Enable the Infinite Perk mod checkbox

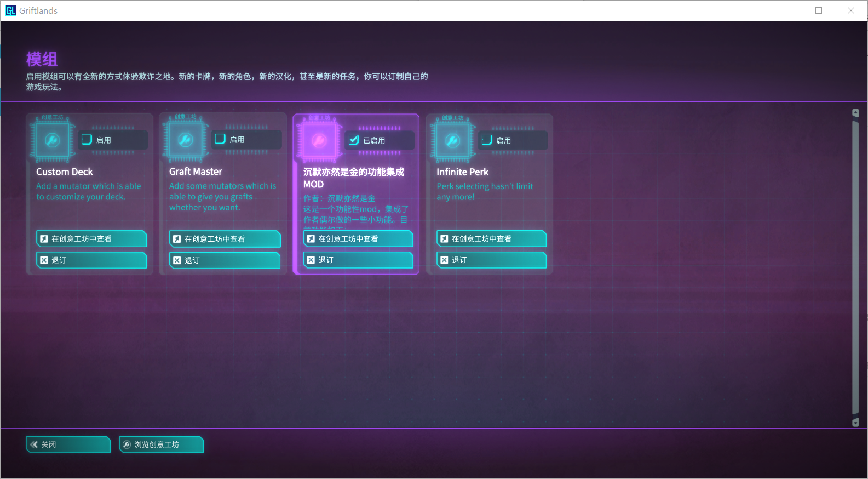pos(487,140)
